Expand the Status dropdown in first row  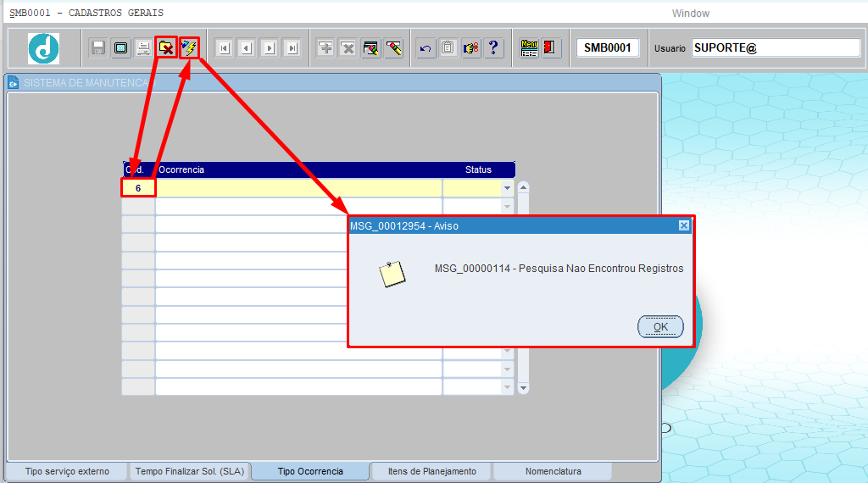(x=507, y=187)
